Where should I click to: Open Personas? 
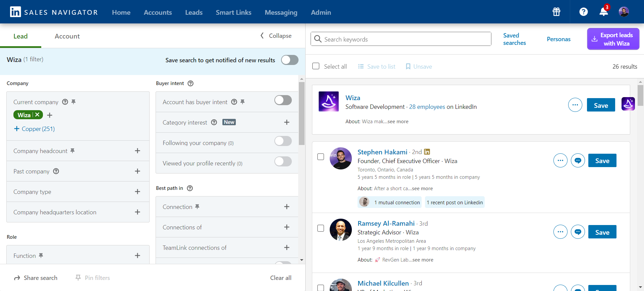(558, 39)
